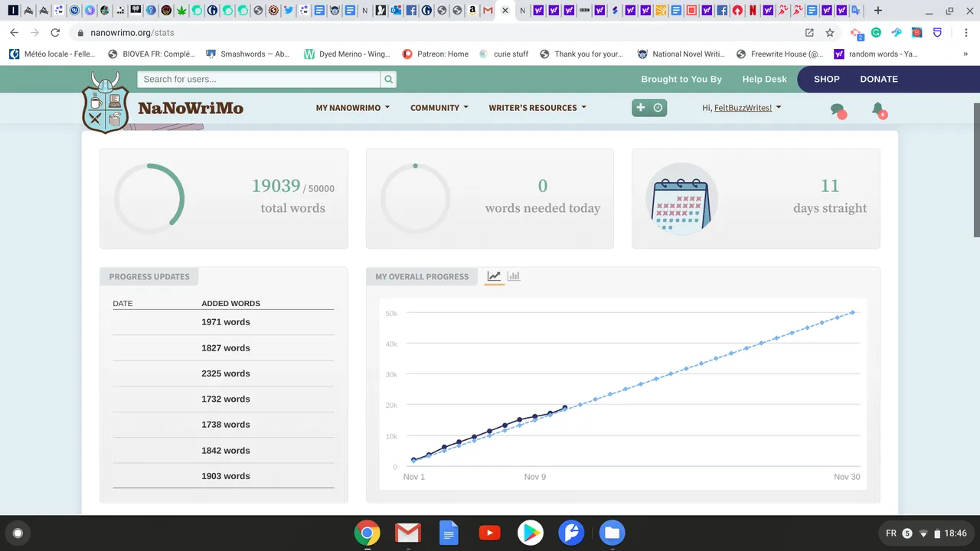Open the word sprint timer icon
Viewport: 980px width, 551px height.
[x=658, y=108]
